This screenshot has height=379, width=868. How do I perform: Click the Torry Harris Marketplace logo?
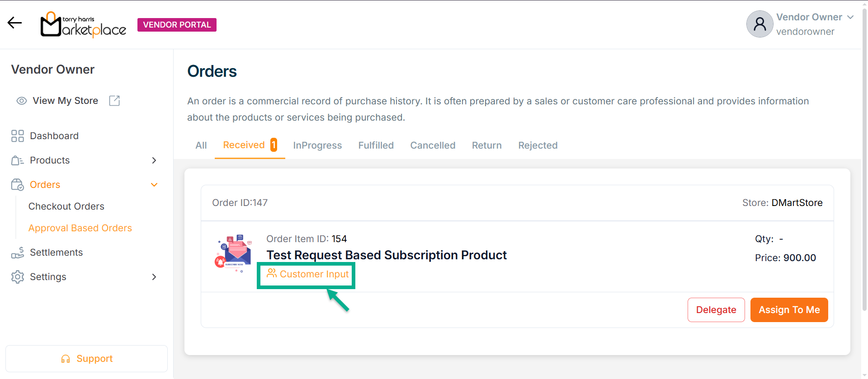83,24
